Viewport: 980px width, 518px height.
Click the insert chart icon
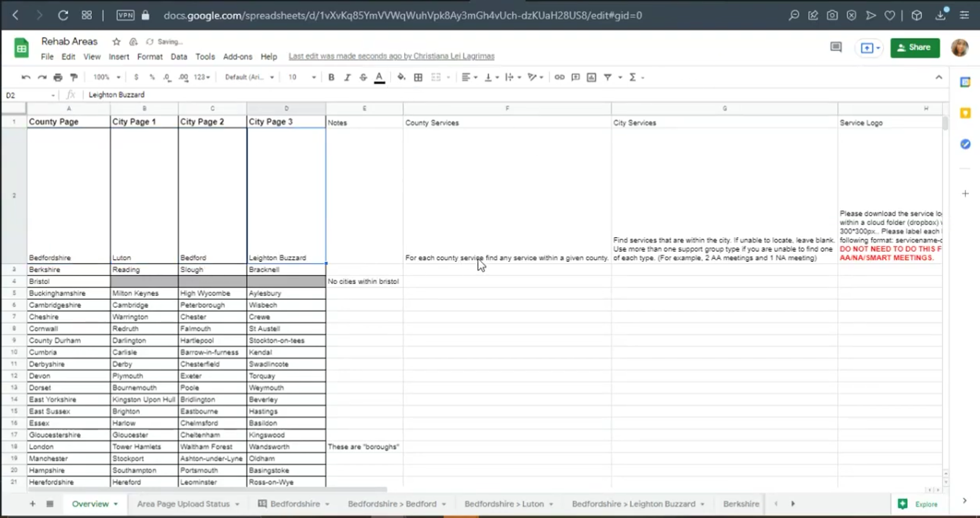(x=592, y=77)
